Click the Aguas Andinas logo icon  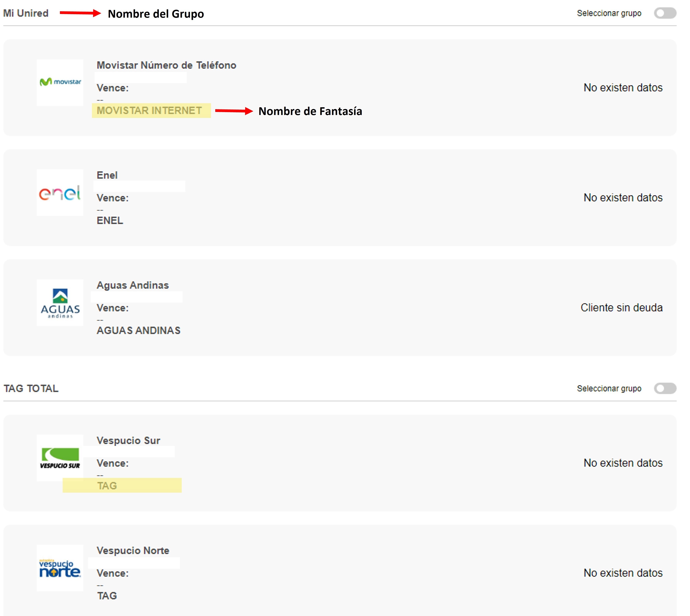click(60, 303)
